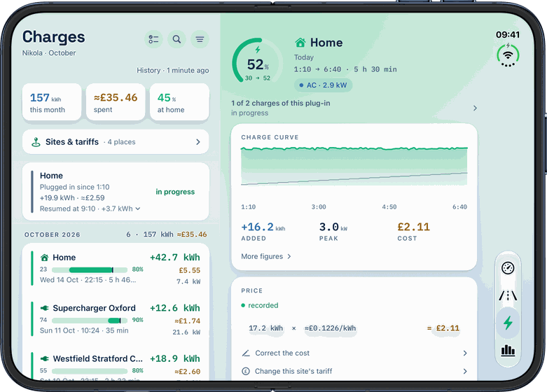This screenshot has width=547, height=392.
Task: Click the 1:10 → 6:40 time range text
Action: [317, 69]
